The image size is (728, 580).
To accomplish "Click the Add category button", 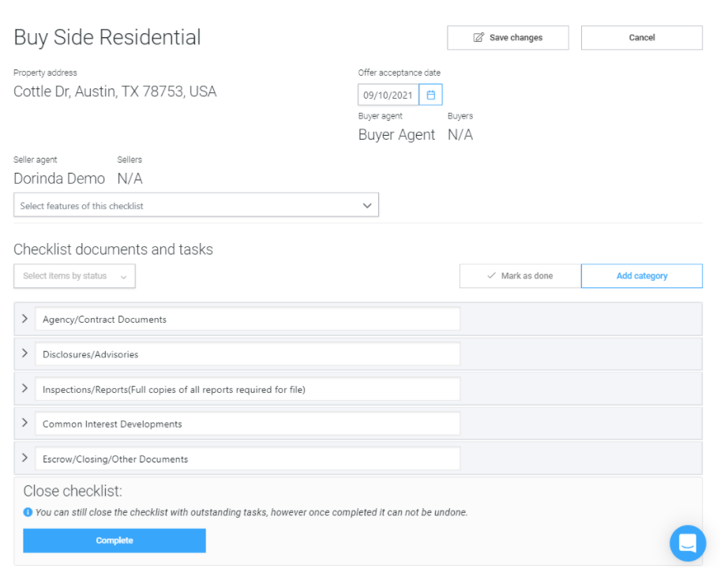I will [x=641, y=276].
